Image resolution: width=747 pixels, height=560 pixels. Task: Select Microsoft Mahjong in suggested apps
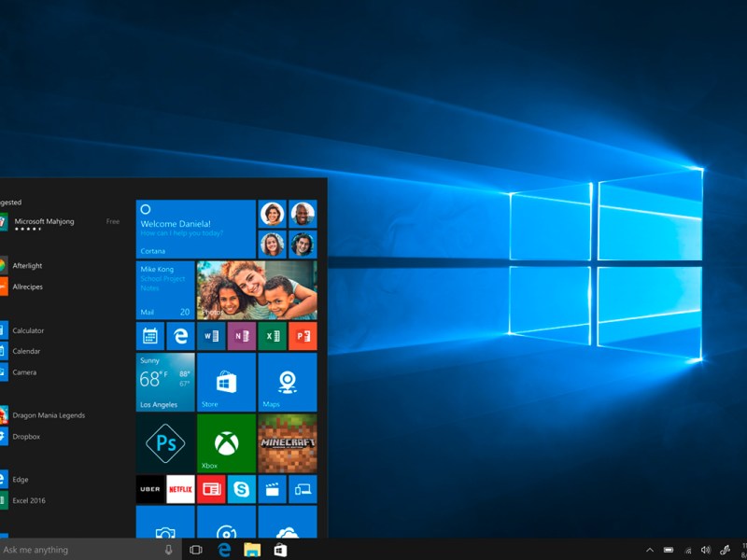click(x=60, y=223)
